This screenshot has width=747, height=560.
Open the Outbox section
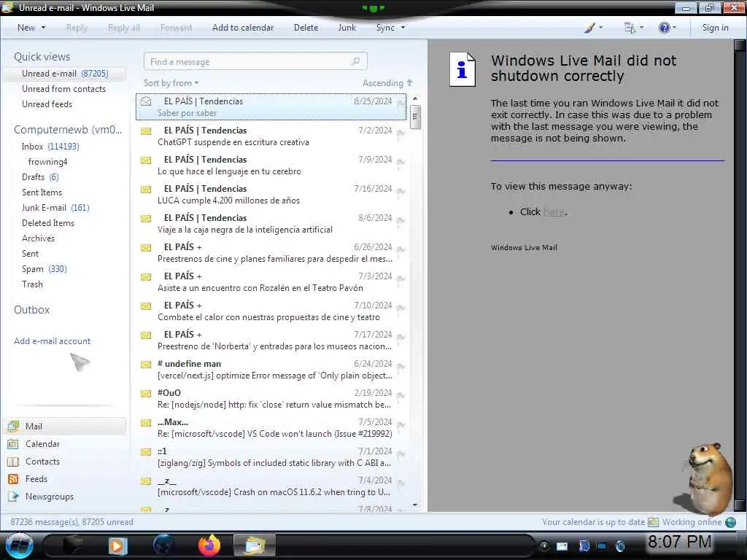(31, 310)
